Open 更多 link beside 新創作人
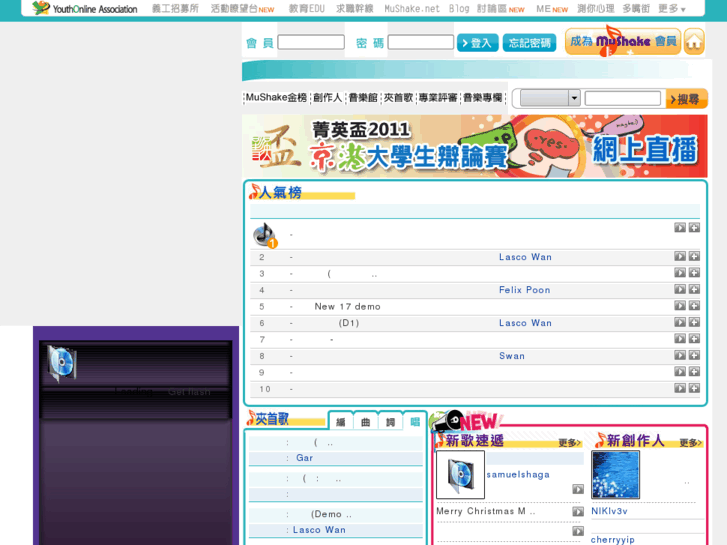This screenshot has height=545, width=727. pyautogui.click(x=690, y=443)
